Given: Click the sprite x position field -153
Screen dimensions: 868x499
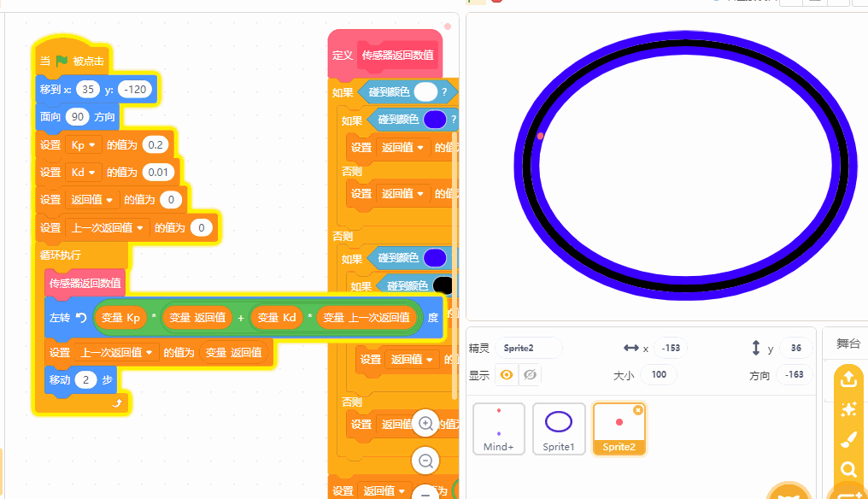Looking at the screenshot, I should coord(671,348).
